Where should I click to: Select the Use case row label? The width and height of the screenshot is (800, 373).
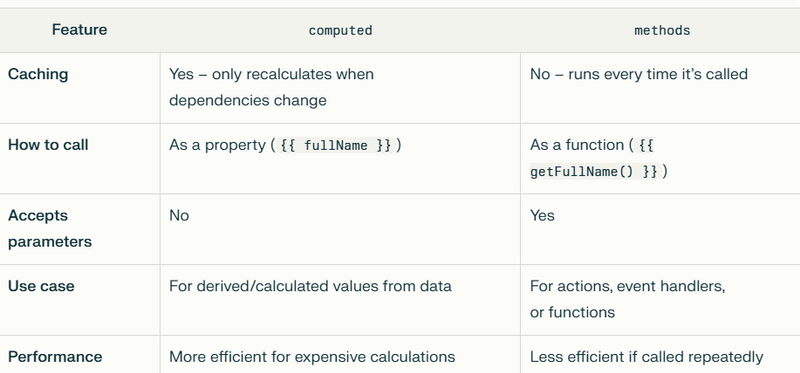(x=41, y=286)
